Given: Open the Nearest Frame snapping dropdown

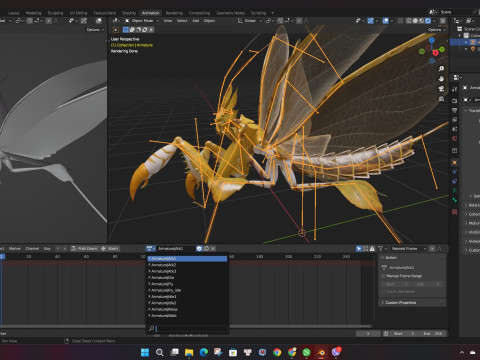Looking at the screenshot, I should pos(409,249).
